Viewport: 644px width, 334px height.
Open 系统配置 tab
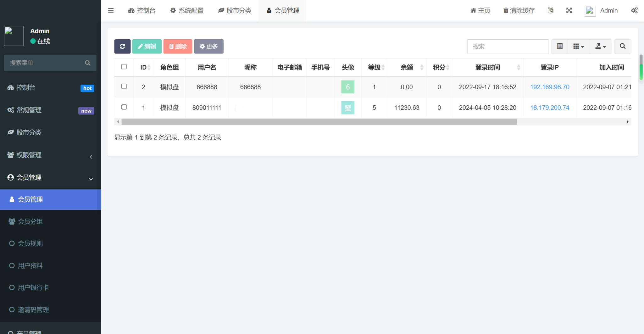pyautogui.click(x=187, y=11)
